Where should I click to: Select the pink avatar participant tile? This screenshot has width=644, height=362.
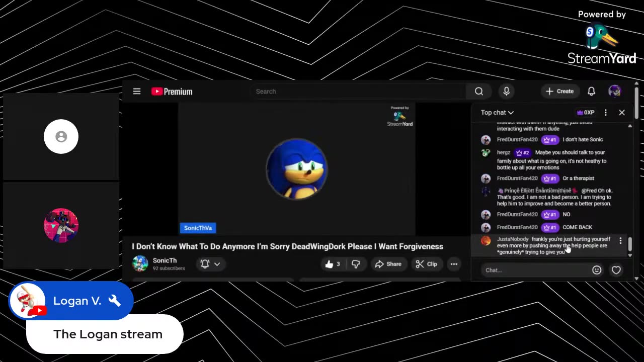61,225
